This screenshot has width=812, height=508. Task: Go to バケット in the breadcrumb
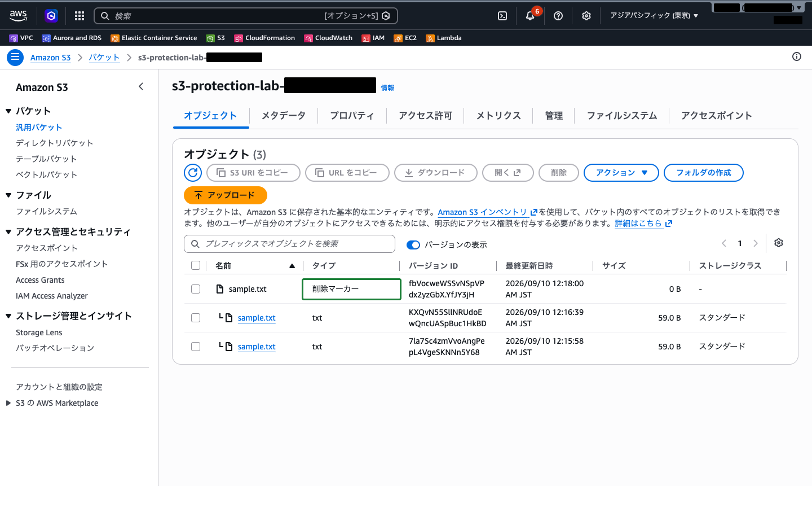point(104,58)
